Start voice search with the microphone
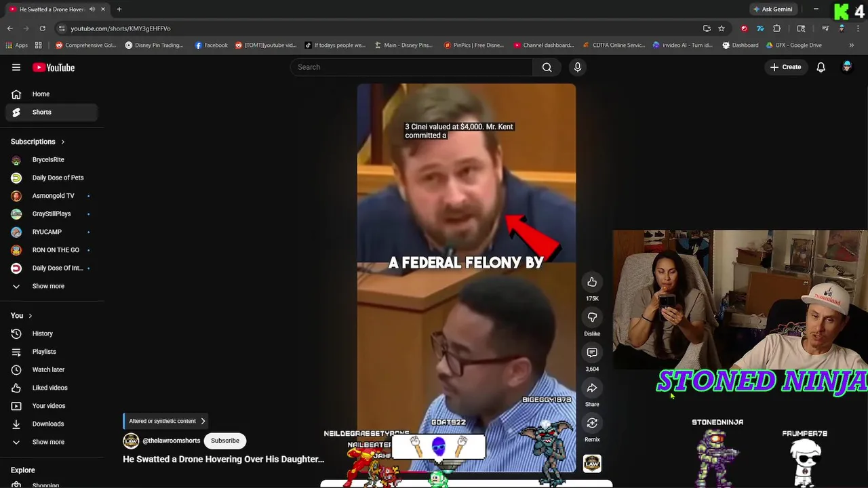This screenshot has width=868, height=488. 578,67
